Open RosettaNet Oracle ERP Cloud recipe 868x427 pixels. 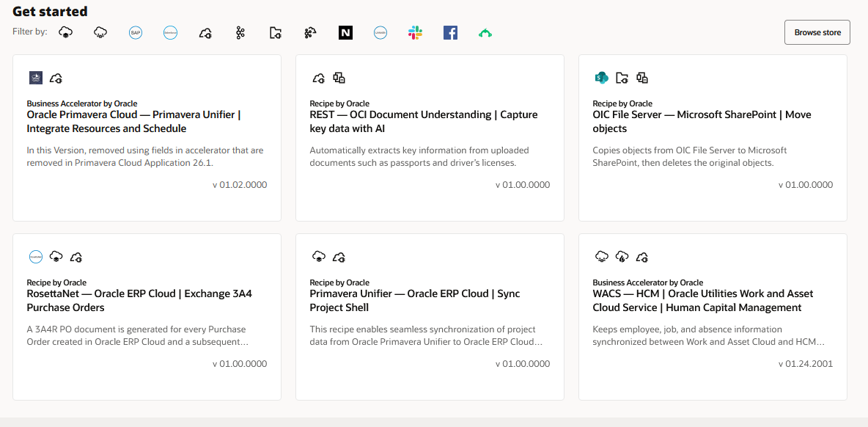coord(139,301)
